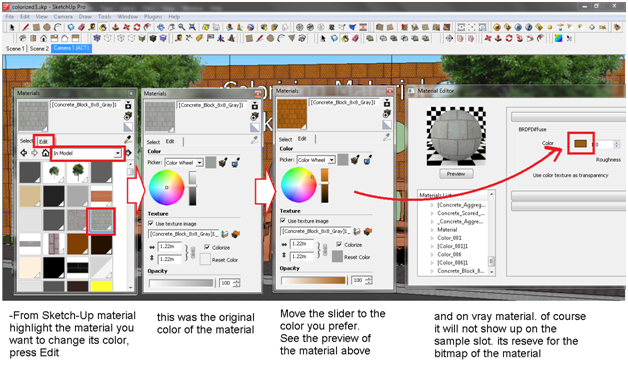Select the Eraser tool in top toolbar
Screen dimensions: 628x366
click(82, 27)
